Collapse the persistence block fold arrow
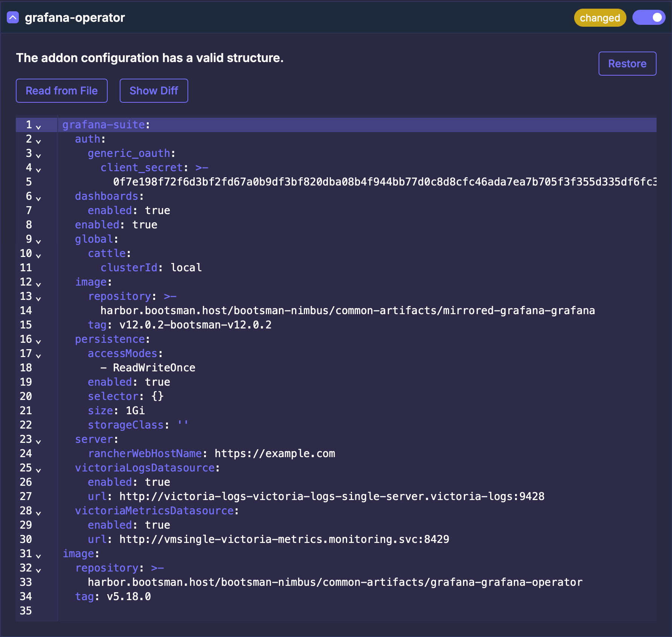Screen dimensions: 672x637 [x=38, y=341]
